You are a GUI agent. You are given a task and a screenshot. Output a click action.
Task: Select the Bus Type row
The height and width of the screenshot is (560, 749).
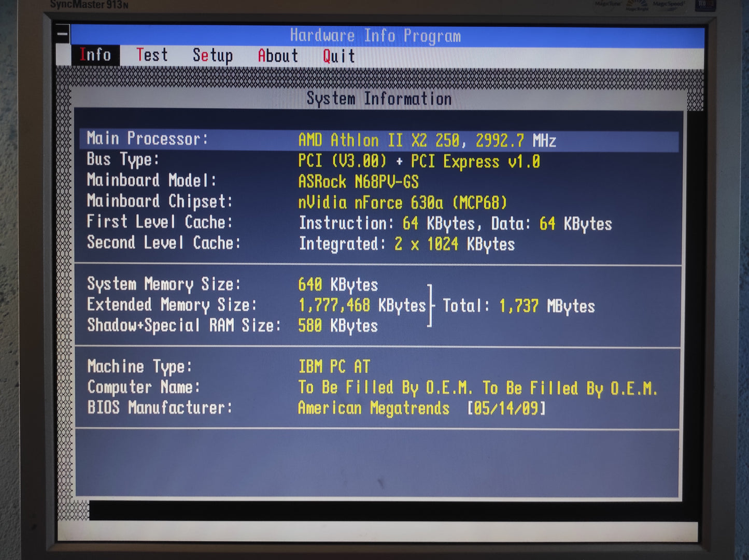tap(379, 161)
